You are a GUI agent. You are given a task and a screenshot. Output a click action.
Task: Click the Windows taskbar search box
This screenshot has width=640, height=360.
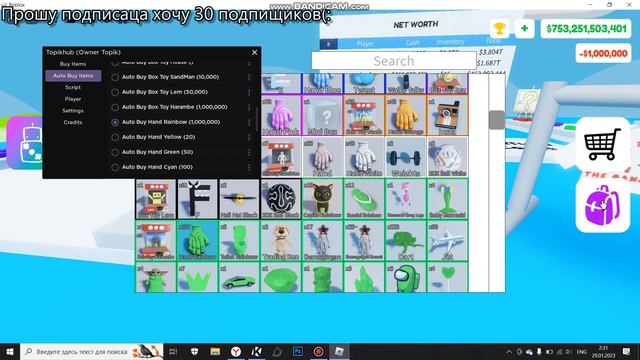pyautogui.click(x=92, y=351)
